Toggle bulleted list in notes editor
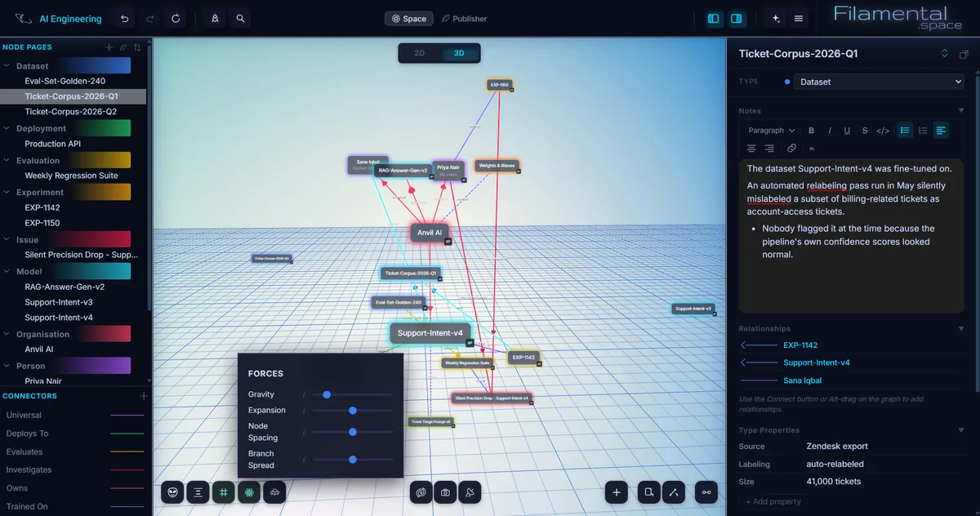This screenshot has width=980, height=516. (905, 131)
